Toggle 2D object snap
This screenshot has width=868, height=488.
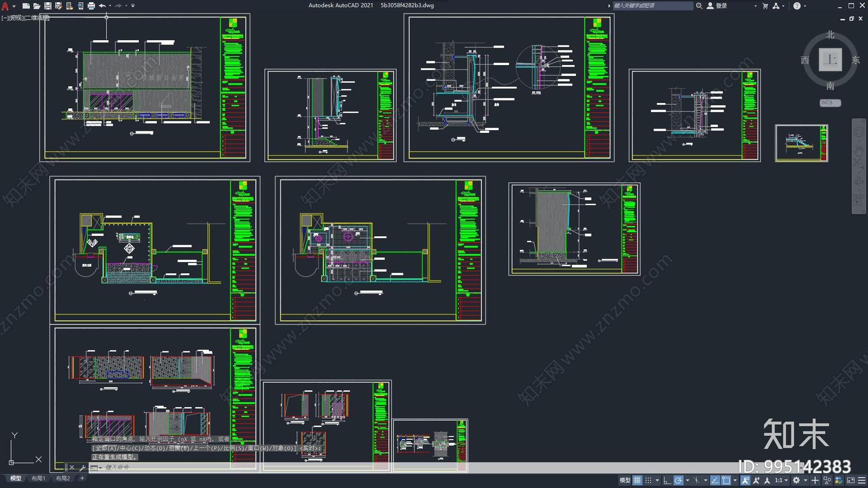(x=726, y=480)
